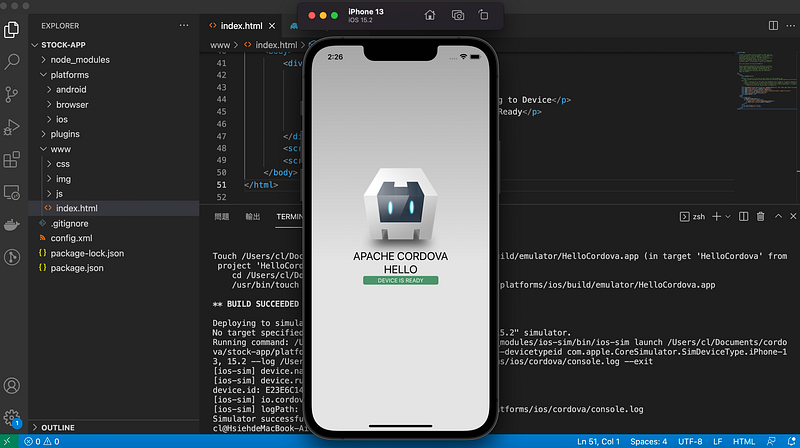This screenshot has height=448, width=800.
Task: Open the Git graph view icon
Action: (x=12, y=257)
